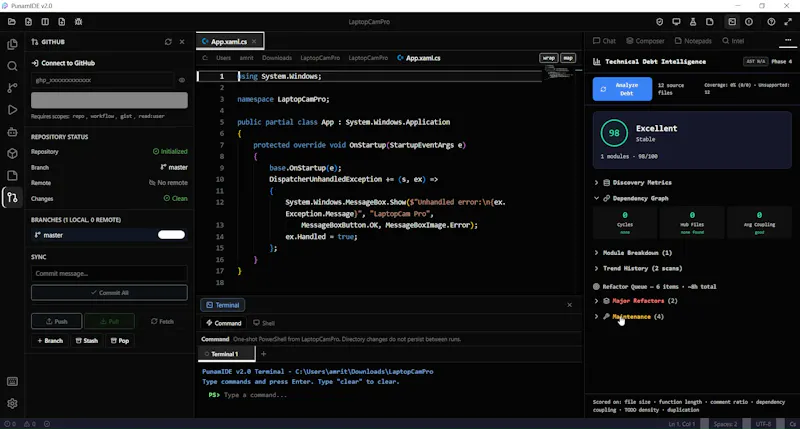Expand Trend History (2 scans)

tap(638, 268)
